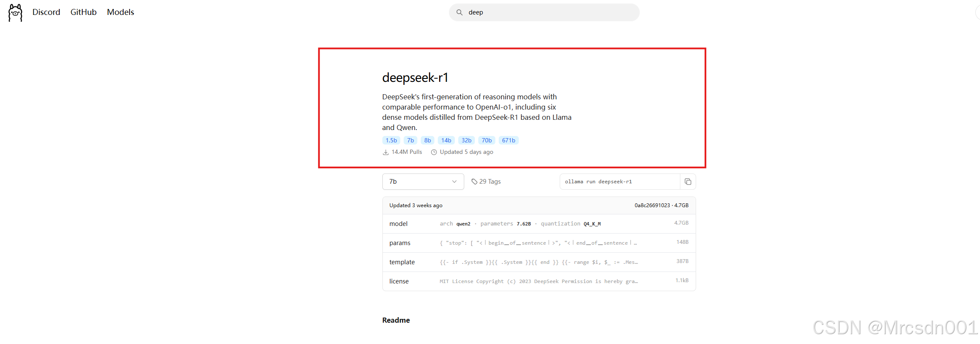Click the deepseek-r1 title
980x344 pixels.
(x=415, y=78)
